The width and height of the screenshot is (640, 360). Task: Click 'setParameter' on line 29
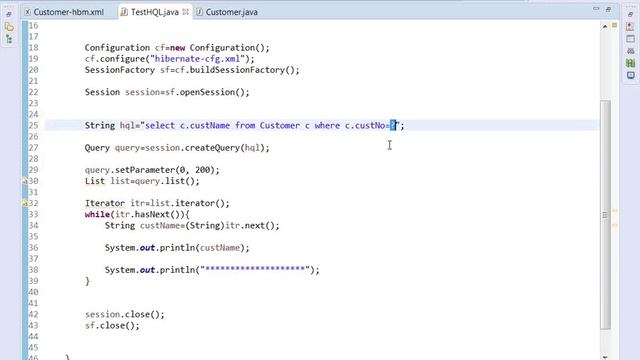145,170
